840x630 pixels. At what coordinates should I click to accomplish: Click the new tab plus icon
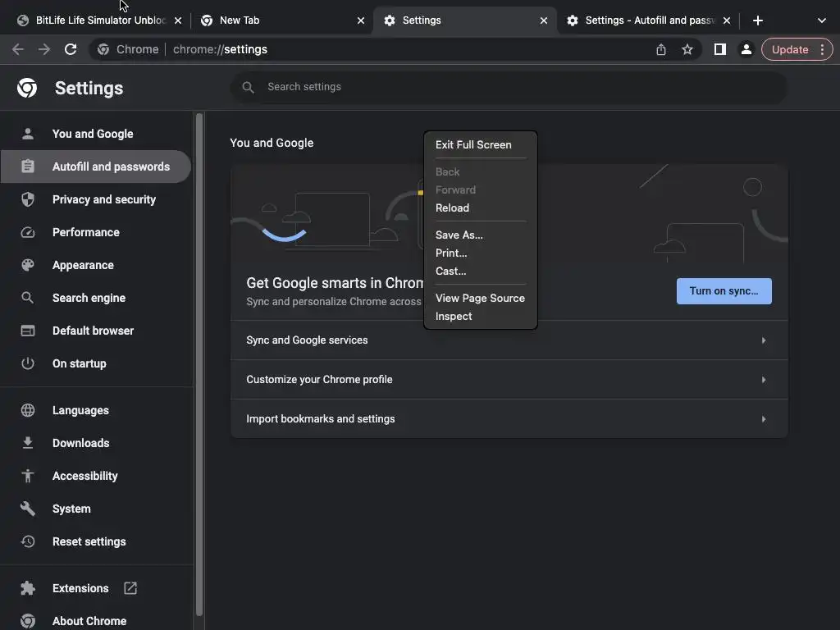click(757, 21)
